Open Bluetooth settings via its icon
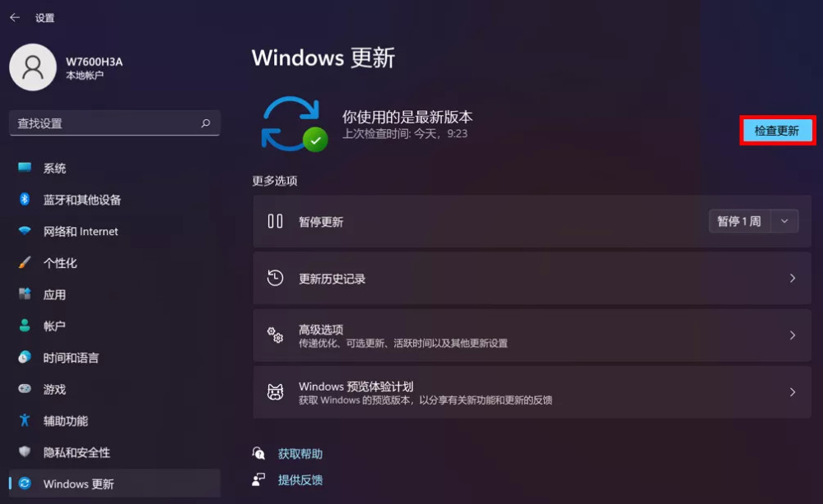Screen dimensions: 823x504 pyautogui.click(x=25, y=199)
